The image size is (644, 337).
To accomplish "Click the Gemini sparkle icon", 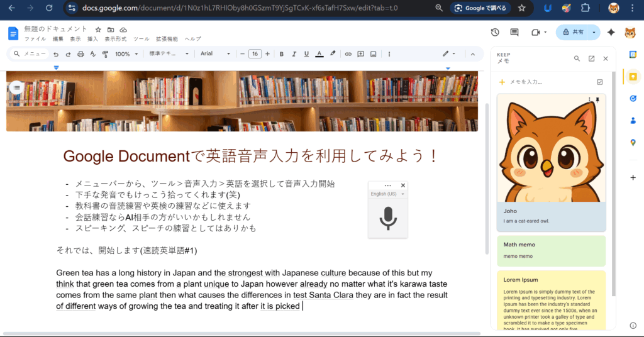I will pyautogui.click(x=610, y=33).
